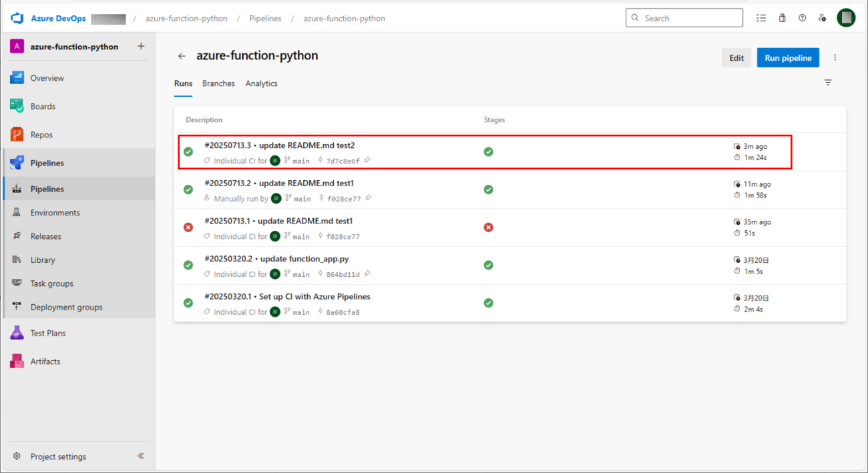Image resolution: width=868 pixels, height=473 pixels.
Task: Click commit hash 8a60cfa8
Action: click(343, 312)
